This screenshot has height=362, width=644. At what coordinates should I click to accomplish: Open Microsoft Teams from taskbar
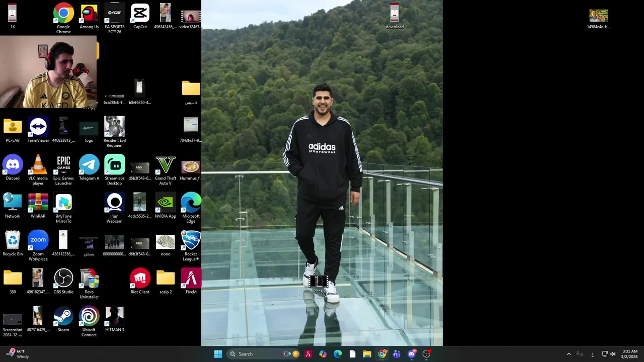point(396,354)
